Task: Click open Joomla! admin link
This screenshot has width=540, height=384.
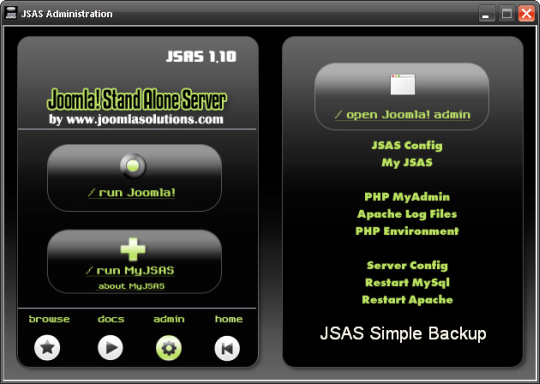Action: pos(403,115)
